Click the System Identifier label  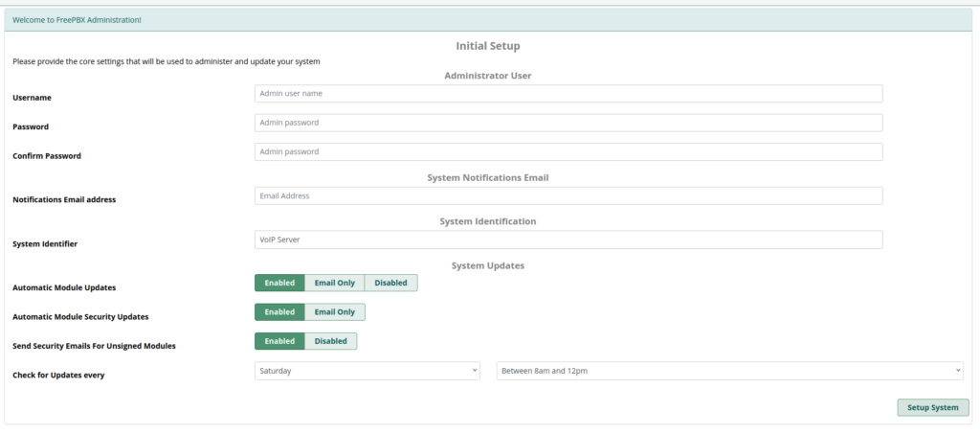pyautogui.click(x=45, y=244)
